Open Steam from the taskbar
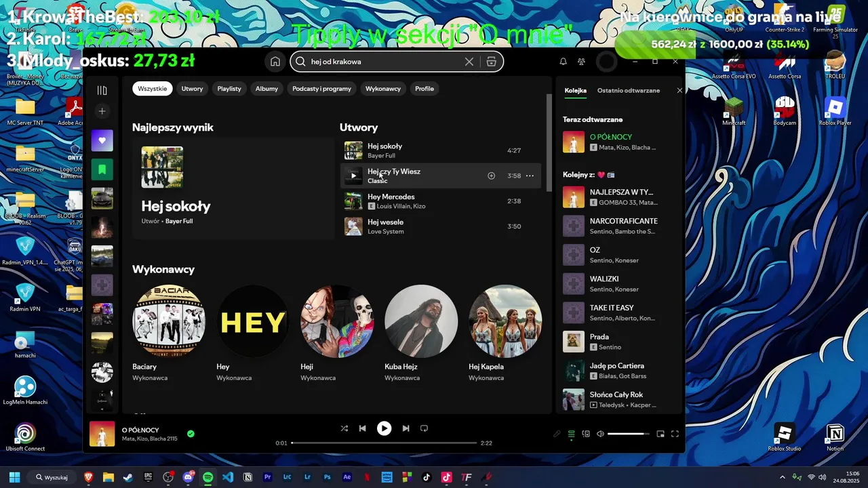Screen dimensions: 868x488 point(128,477)
